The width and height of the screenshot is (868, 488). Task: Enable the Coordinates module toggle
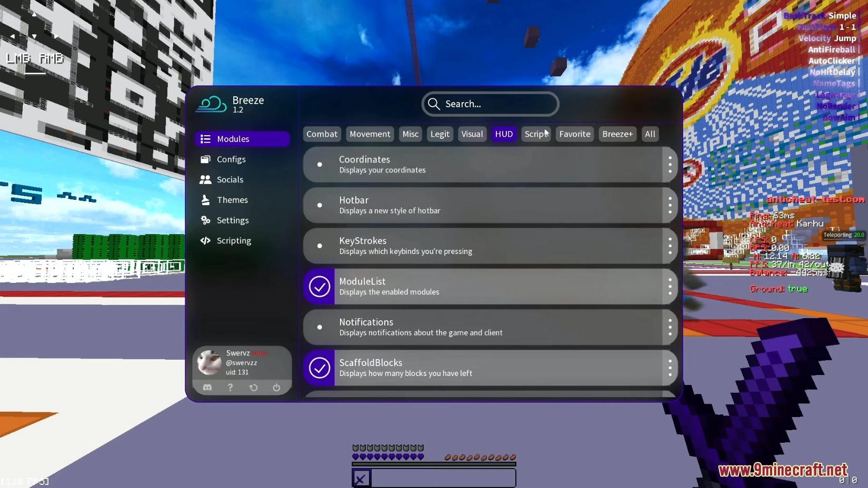[x=320, y=165]
